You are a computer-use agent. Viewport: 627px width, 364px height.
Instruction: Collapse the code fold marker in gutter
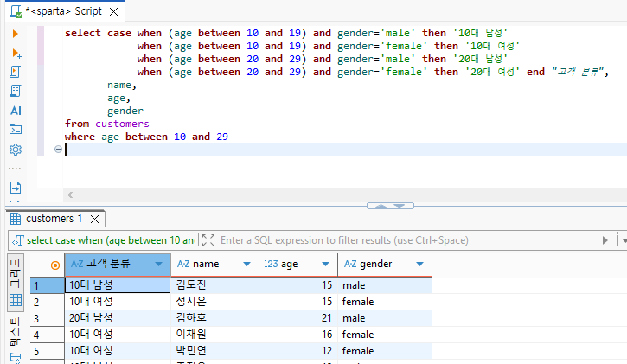58,149
